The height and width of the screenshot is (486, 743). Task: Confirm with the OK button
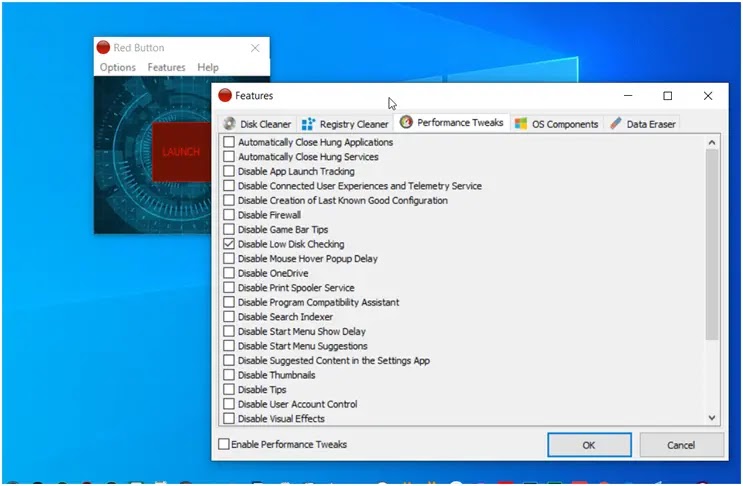pos(589,445)
